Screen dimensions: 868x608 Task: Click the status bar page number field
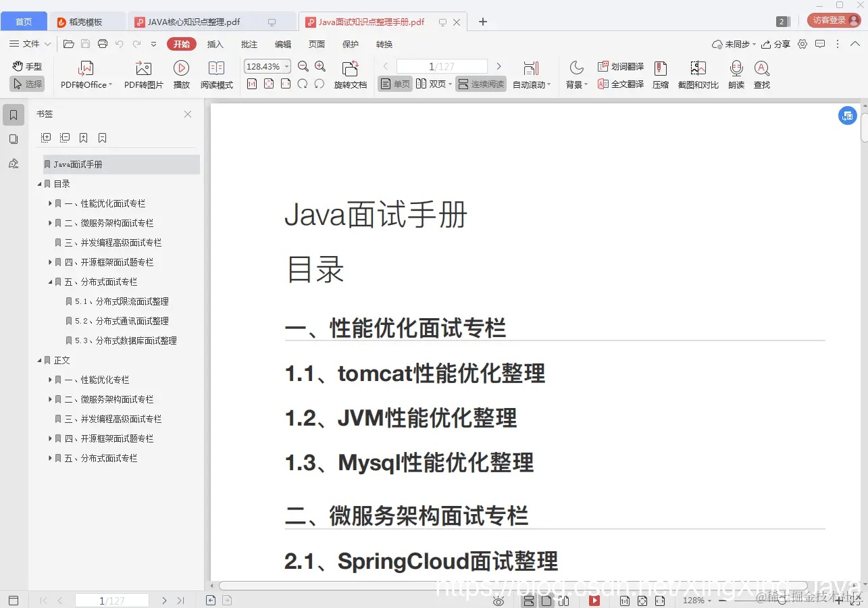click(x=112, y=601)
